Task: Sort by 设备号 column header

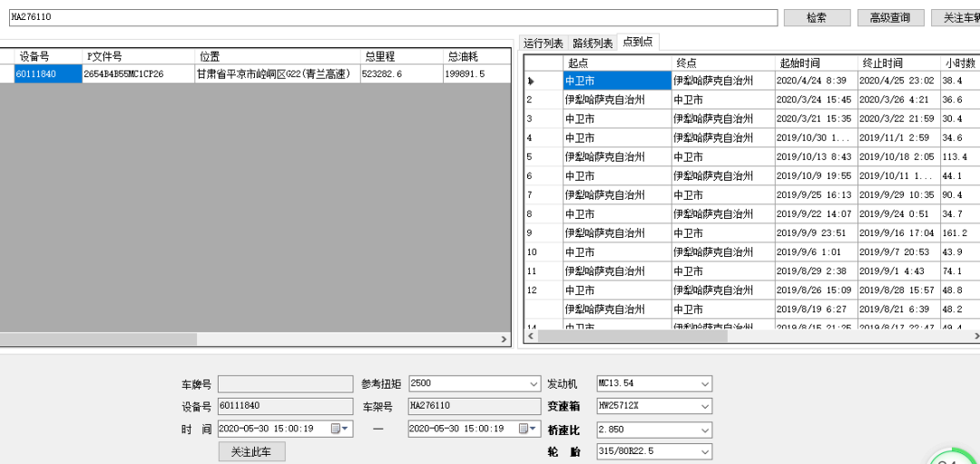Action: point(48,56)
